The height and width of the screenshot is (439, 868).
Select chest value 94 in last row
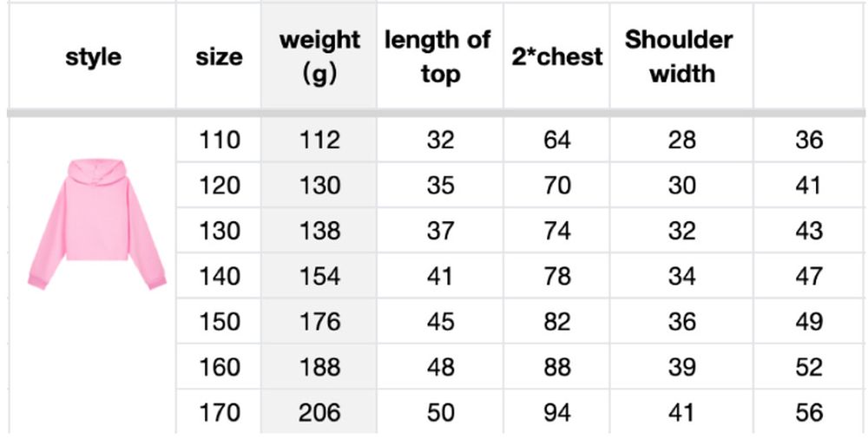(x=556, y=412)
